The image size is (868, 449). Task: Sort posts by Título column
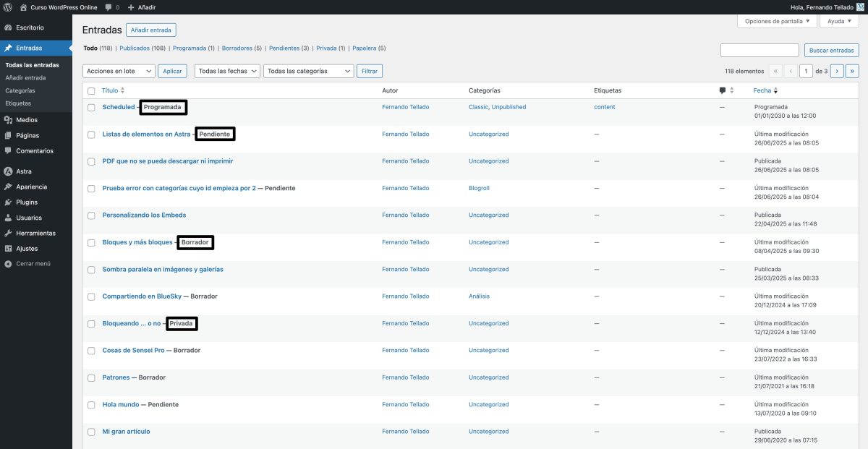point(114,90)
